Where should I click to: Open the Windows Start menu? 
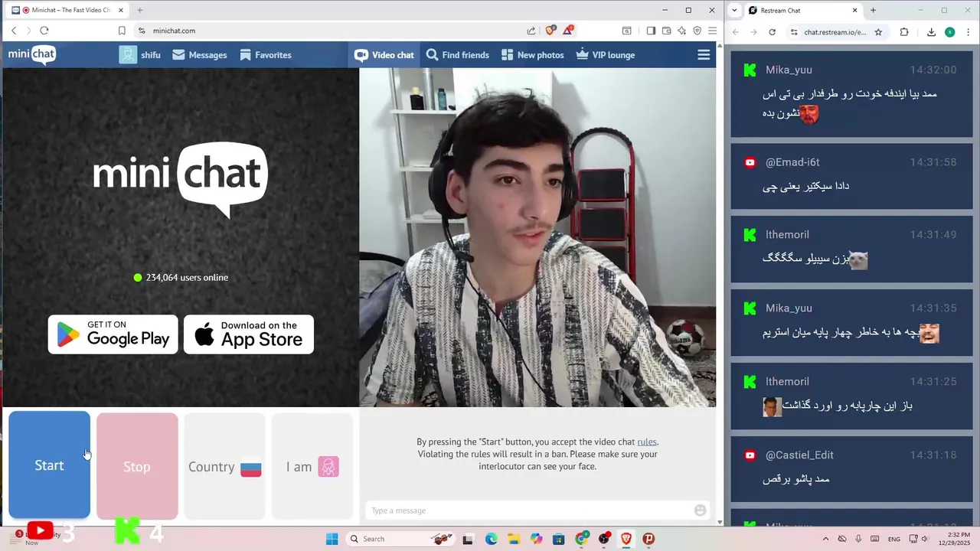332,539
